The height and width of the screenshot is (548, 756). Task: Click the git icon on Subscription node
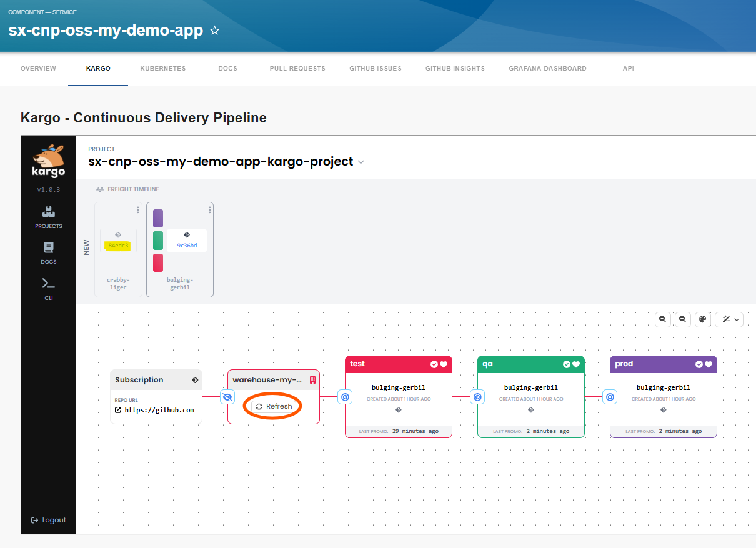pos(195,379)
